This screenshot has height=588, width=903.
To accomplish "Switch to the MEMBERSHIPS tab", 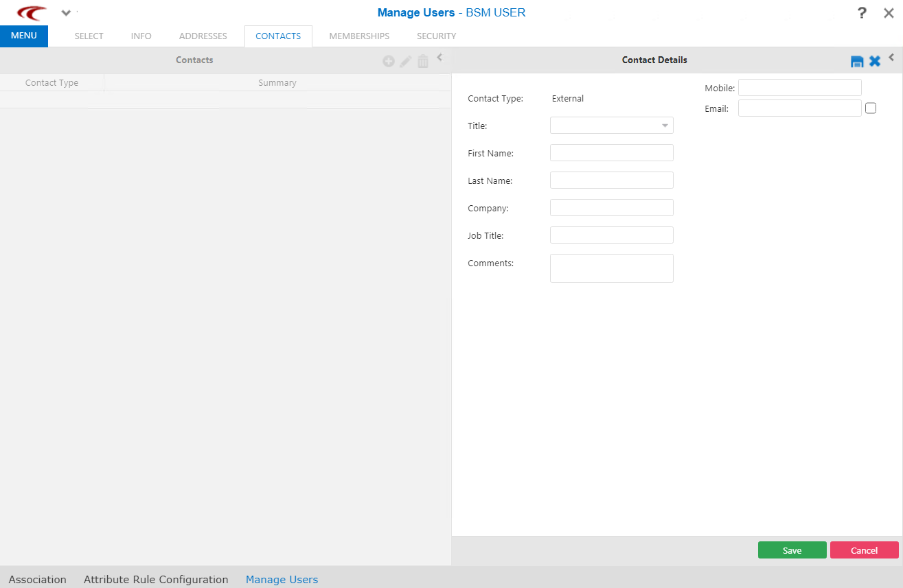I will click(x=359, y=36).
